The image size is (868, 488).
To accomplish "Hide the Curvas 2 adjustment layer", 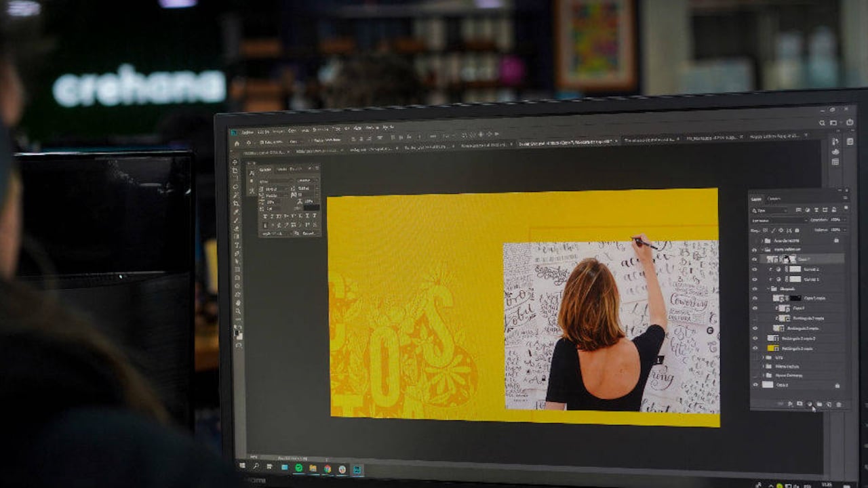I will (x=755, y=269).
